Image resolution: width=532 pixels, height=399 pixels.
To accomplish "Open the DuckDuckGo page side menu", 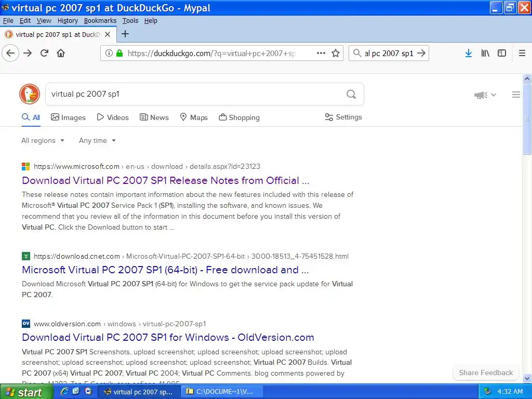I will click(x=516, y=95).
